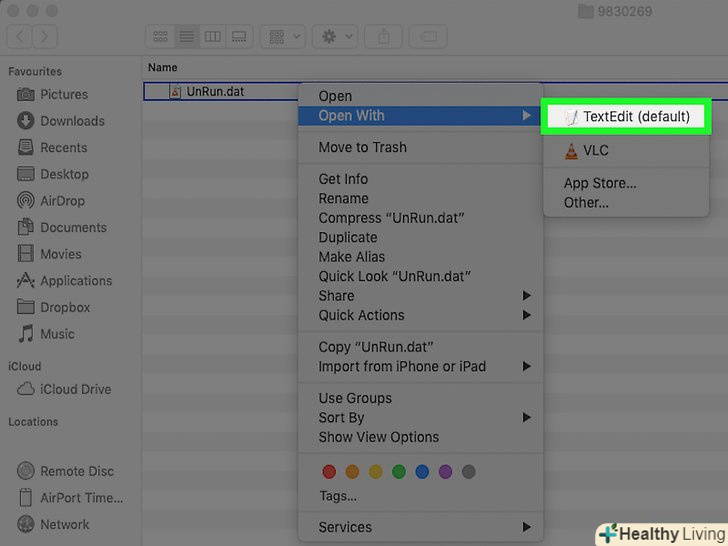The width and height of the screenshot is (728, 546).
Task: Click the Name column header
Action: tap(162, 67)
